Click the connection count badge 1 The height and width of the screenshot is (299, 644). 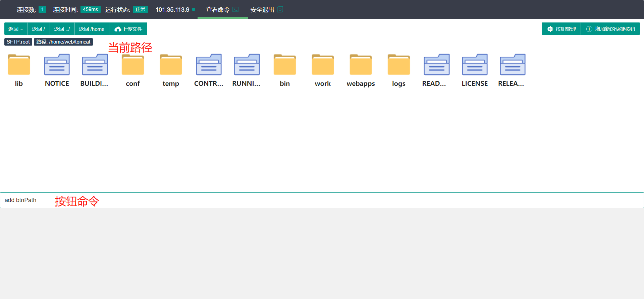(43, 9)
